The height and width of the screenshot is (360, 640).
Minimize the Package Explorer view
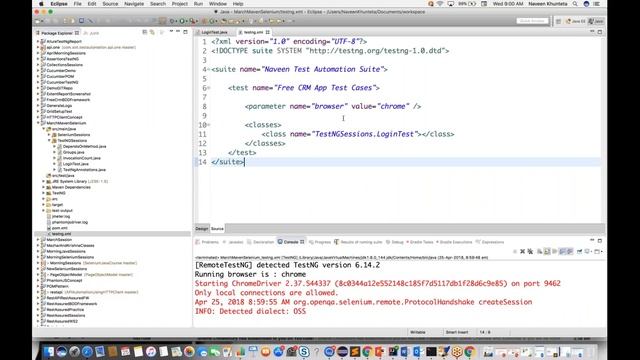click(178, 31)
